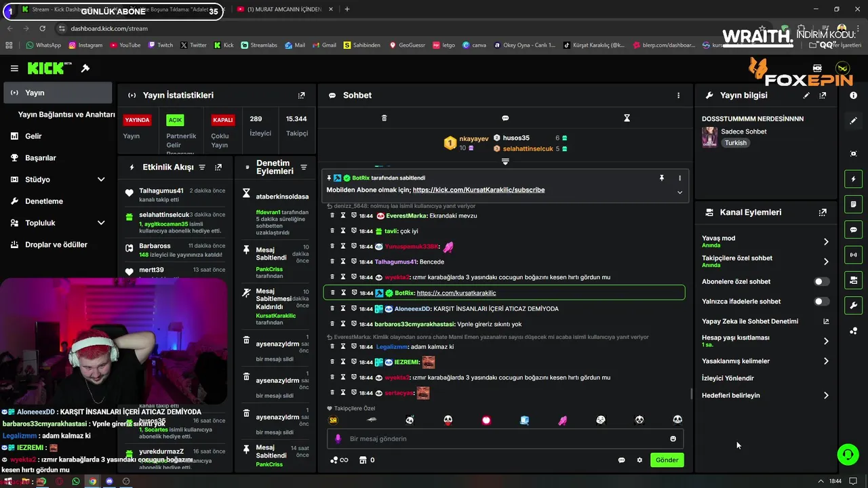The height and width of the screenshot is (488, 868).
Task: Click the trash icon in the chat toolbar
Action: tap(384, 118)
